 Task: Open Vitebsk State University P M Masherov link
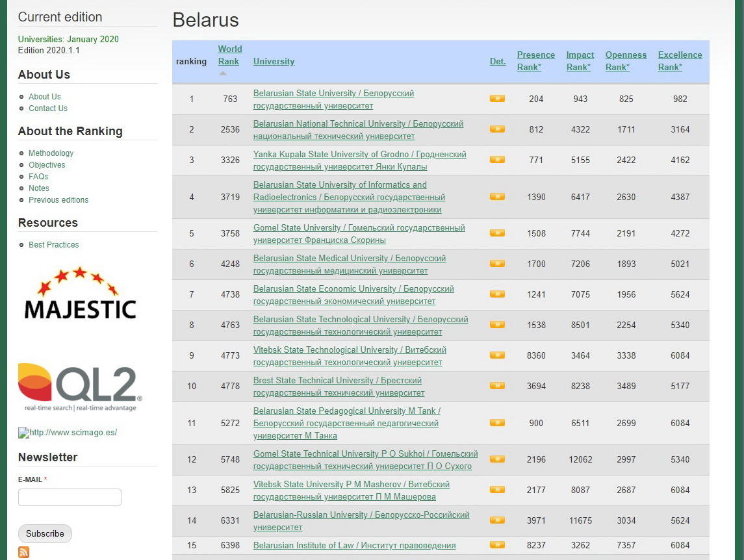click(x=351, y=490)
